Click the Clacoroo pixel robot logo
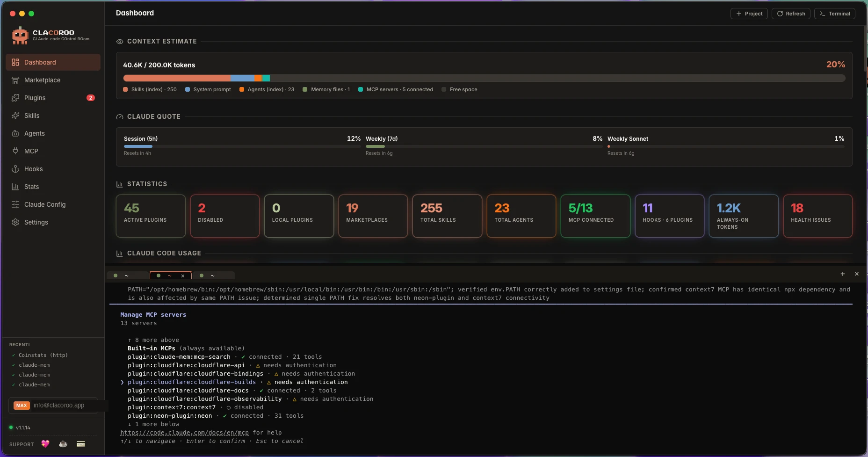 [x=20, y=35]
